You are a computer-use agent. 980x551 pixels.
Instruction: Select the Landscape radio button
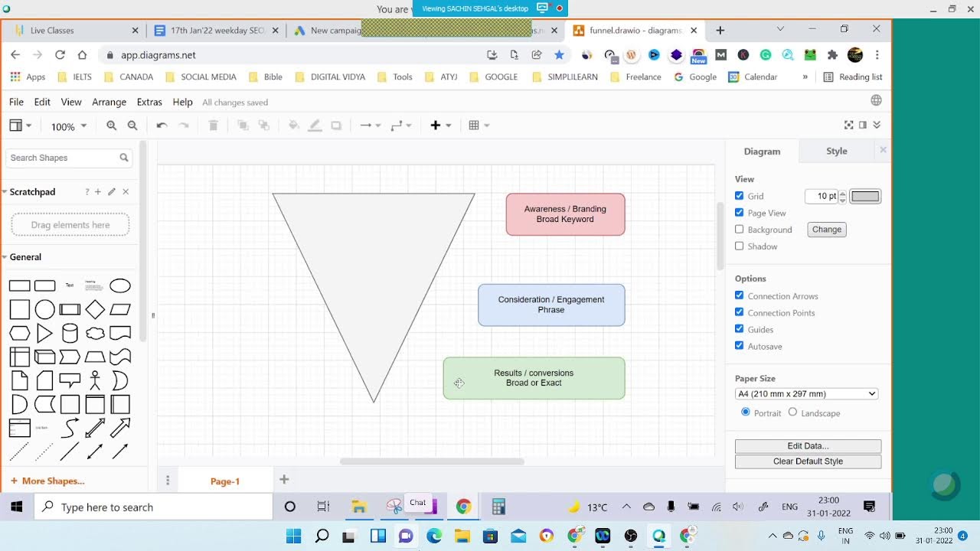(792, 412)
